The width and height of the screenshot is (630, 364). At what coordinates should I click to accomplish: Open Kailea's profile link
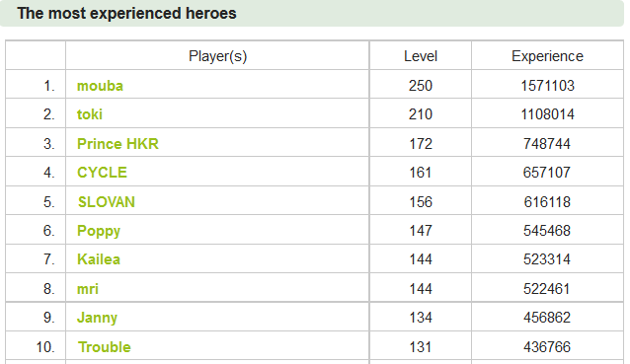pyautogui.click(x=99, y=259)
